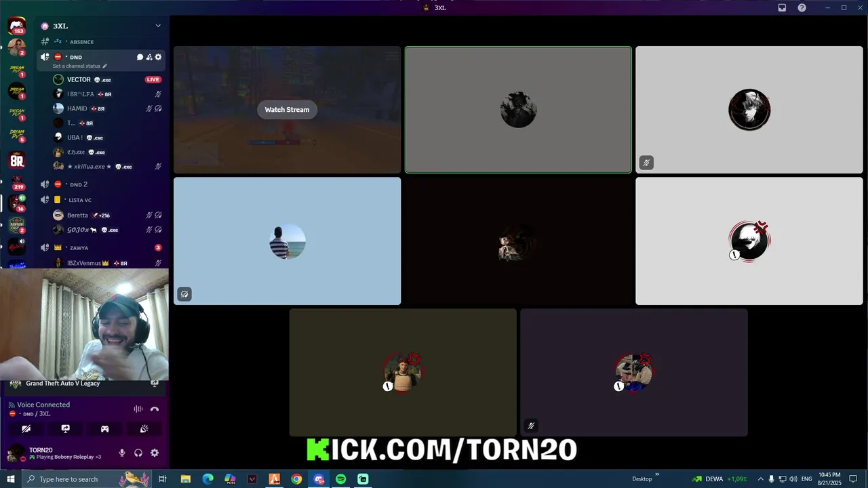The height and width of the screenshot is (488, 868).
Task: Open Google Chrome from the taskbar
Action: click(x=296, y=479)
